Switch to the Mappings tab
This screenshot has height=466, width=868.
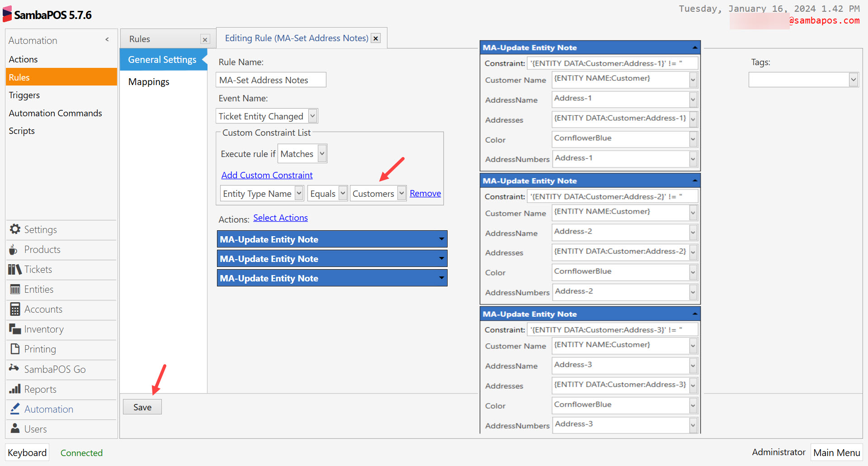coord(149,81)
